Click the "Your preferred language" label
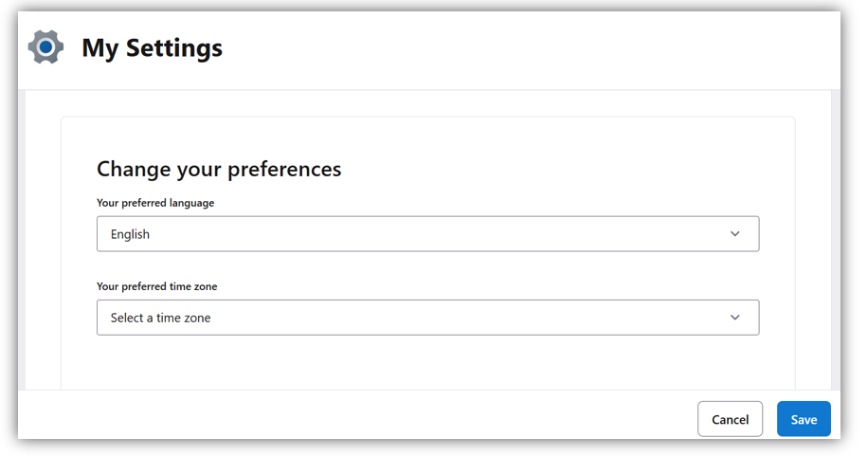This screenshot has width=868, height=456. coord(155,203)
